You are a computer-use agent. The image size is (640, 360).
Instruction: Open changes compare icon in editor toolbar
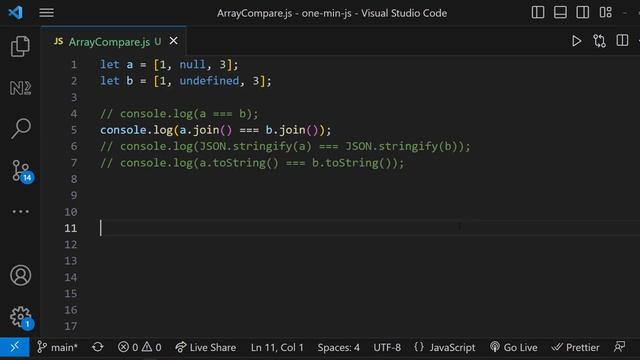coord(599,41)
